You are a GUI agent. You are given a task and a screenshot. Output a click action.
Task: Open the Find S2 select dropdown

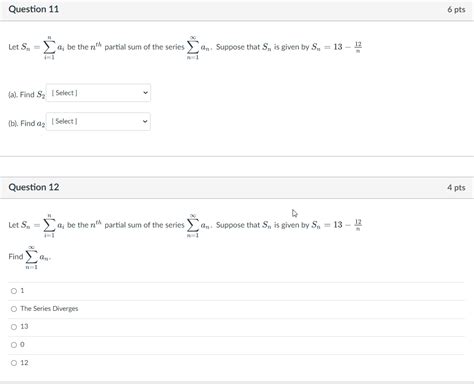click(98, 93)
